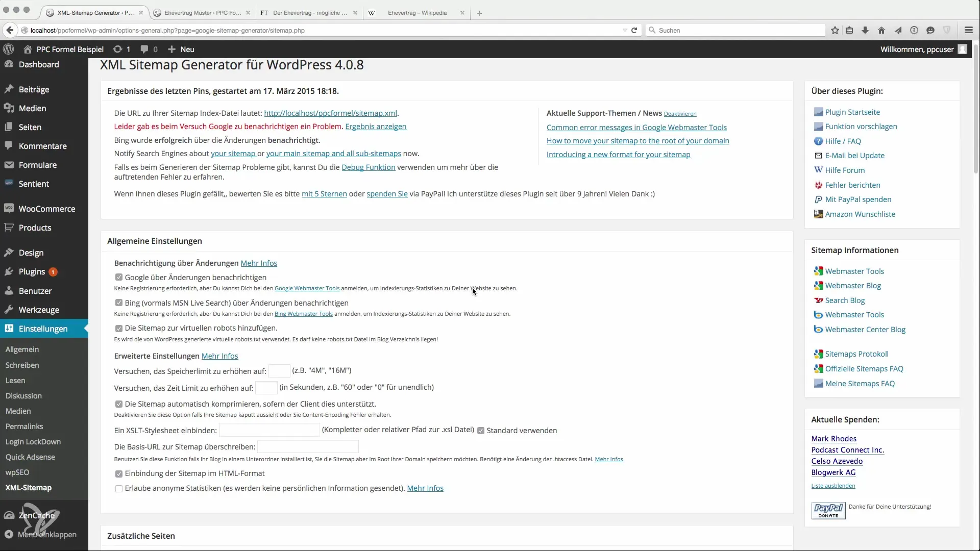Click the Speicherlimit input field
The image size is (980, 551).
279,371
